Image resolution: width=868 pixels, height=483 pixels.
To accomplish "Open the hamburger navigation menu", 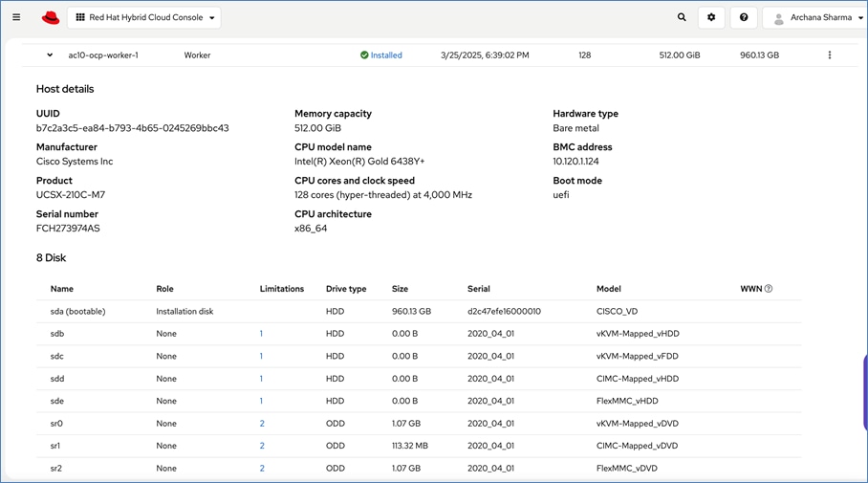I will point(16,17).
